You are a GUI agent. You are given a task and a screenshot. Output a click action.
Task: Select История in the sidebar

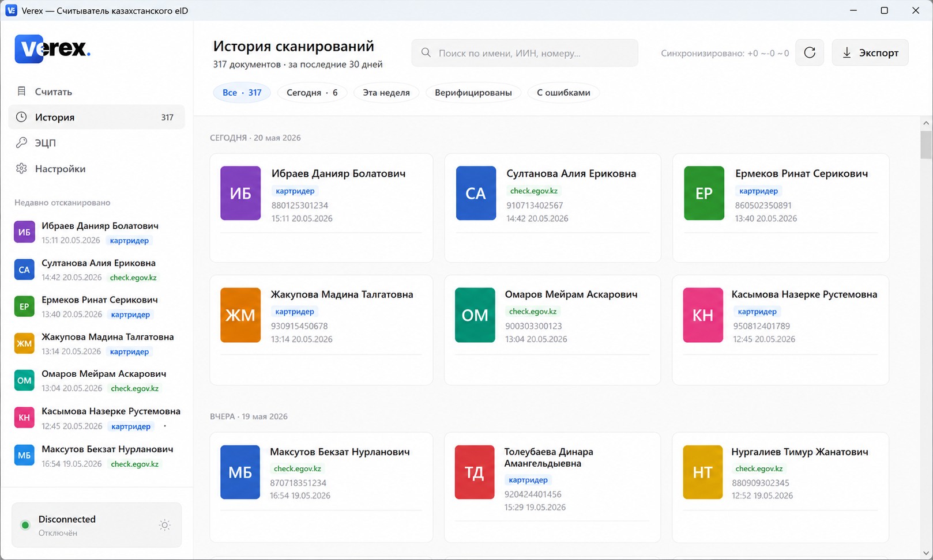96,117
